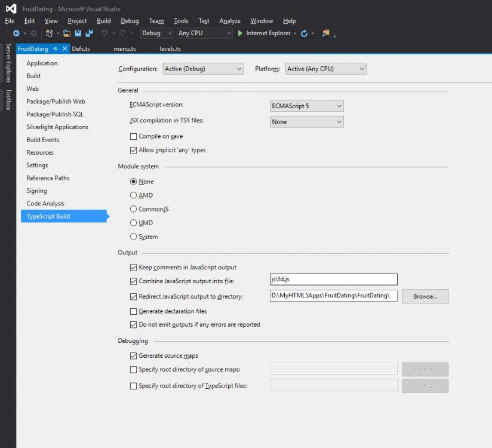Click the browser Refresh icon
492x448 pixels.
point(304,33)
